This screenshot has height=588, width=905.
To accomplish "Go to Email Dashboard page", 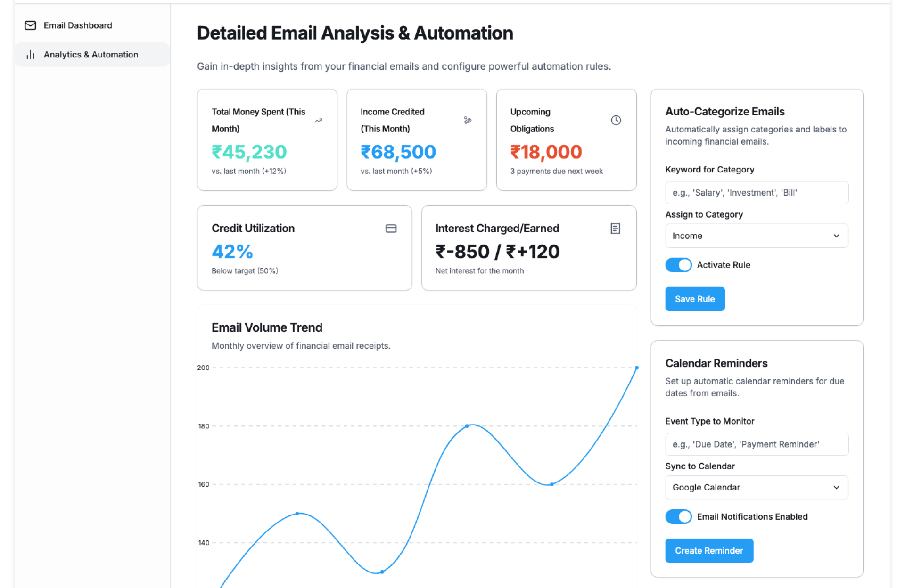I will 78,25.
